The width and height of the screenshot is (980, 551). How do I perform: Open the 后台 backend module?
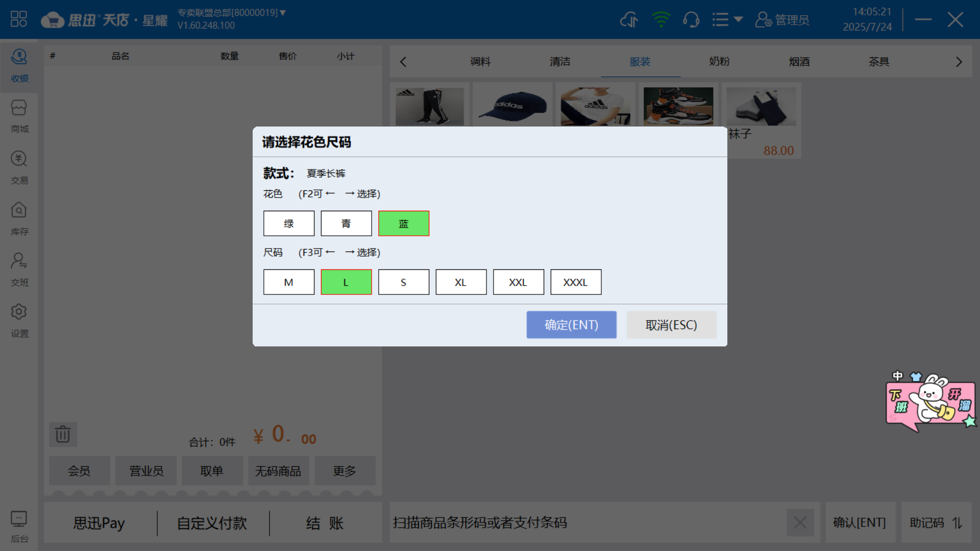coord(19,525)
